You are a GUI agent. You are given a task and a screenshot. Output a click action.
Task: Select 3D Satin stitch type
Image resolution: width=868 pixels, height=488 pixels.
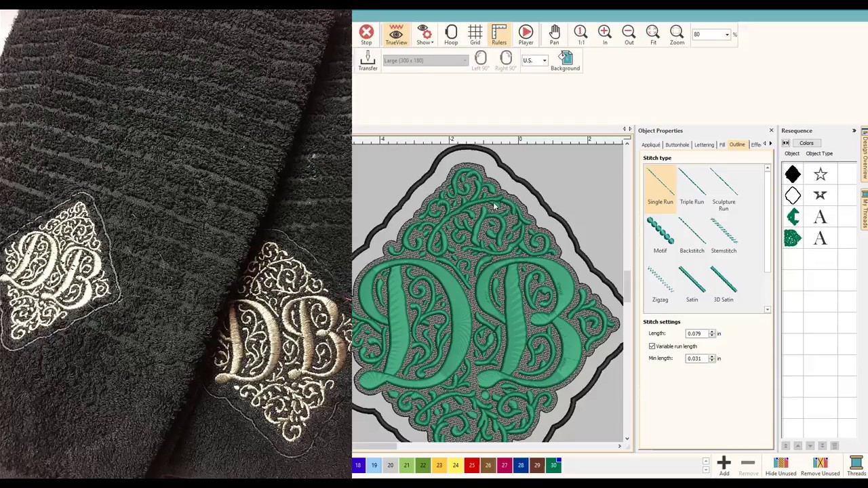[x=724, y=284]
